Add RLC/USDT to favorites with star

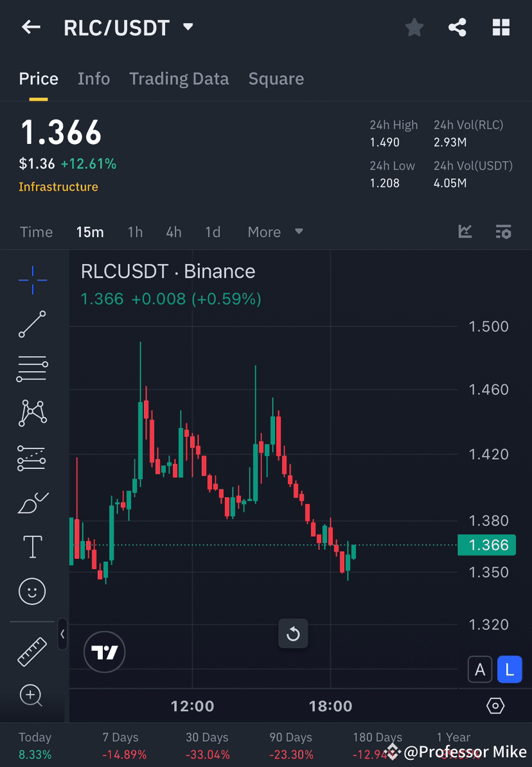(414, 27)
